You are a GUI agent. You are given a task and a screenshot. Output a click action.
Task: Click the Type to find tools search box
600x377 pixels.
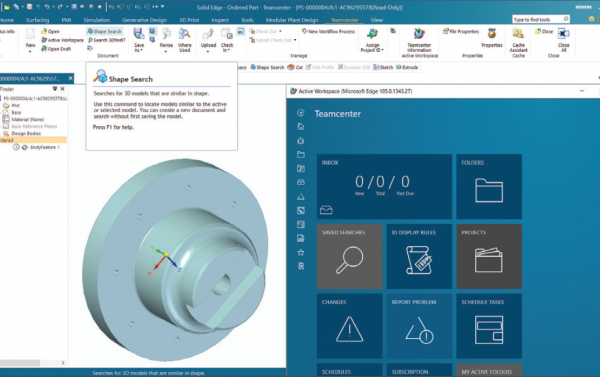(541, 19)
